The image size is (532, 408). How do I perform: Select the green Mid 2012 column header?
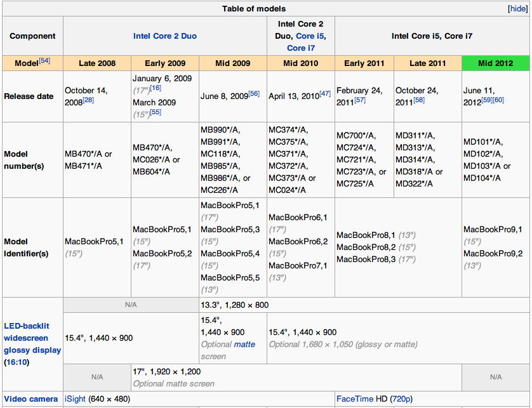pyautogui.click(x=495, y=63)
